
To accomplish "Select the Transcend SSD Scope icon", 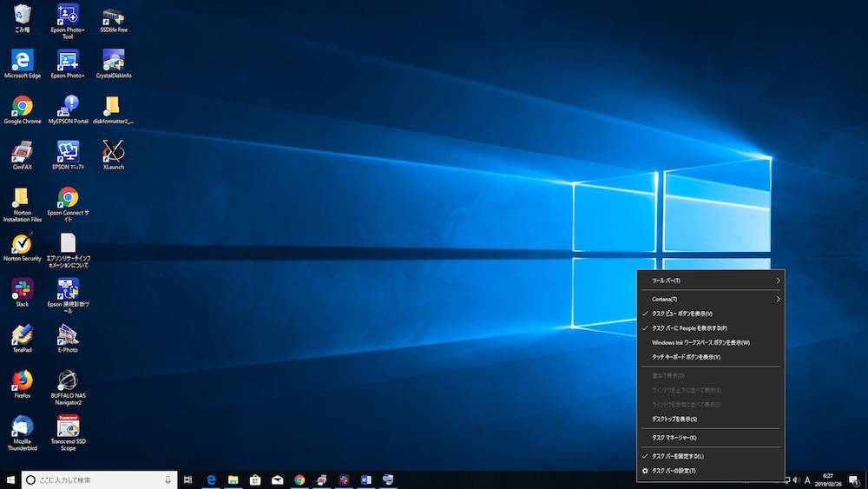I will [68, 433].
